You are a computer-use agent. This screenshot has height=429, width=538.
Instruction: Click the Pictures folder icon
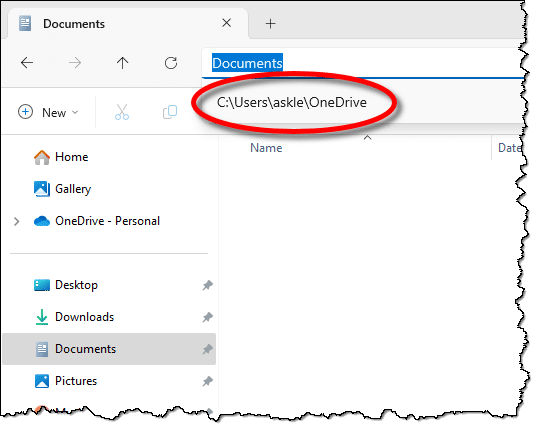coord(42,381)
